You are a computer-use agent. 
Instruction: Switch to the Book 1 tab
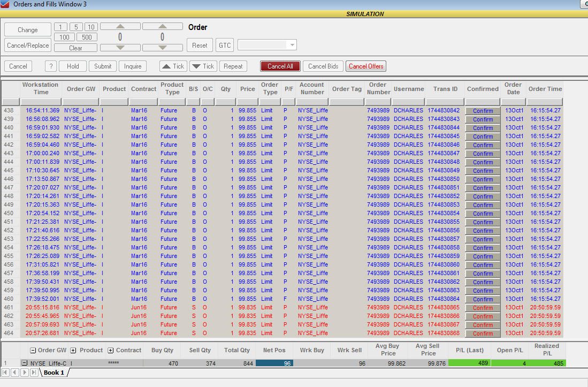[54, 373]
